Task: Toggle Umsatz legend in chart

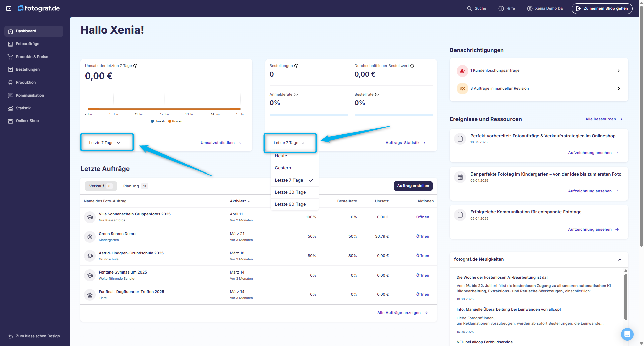Action: [158, 121]
